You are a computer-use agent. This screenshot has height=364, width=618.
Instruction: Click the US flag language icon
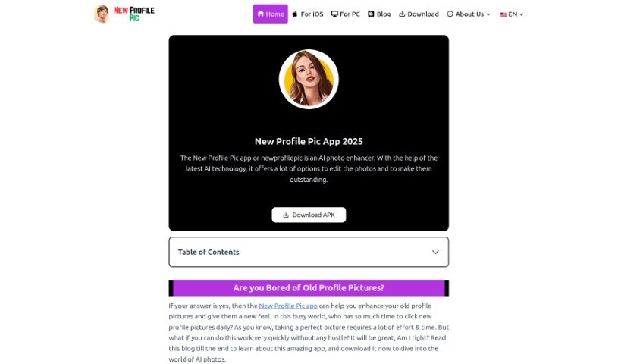click(x=503, y=14)
